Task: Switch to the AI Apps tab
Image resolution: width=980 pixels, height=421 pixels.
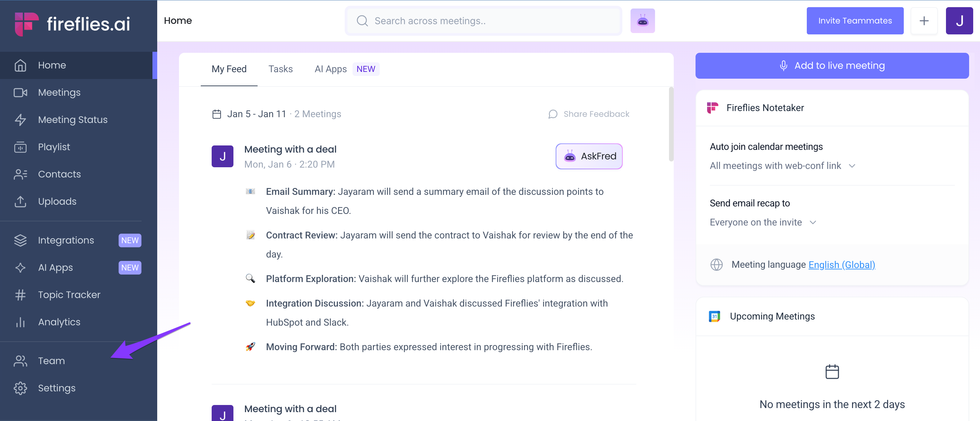Action: point(330,69)
